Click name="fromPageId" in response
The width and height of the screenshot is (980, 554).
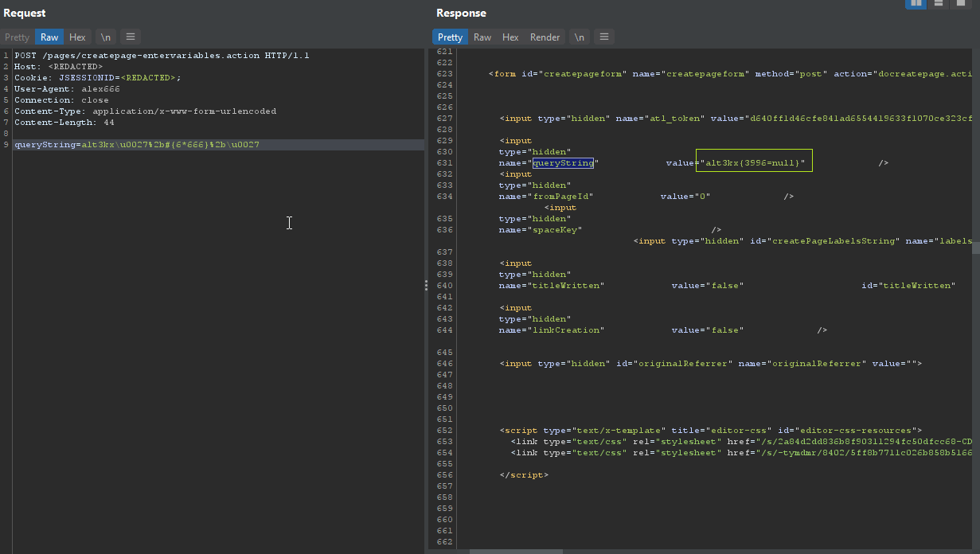pyautogui.click(x=546, y=197)
